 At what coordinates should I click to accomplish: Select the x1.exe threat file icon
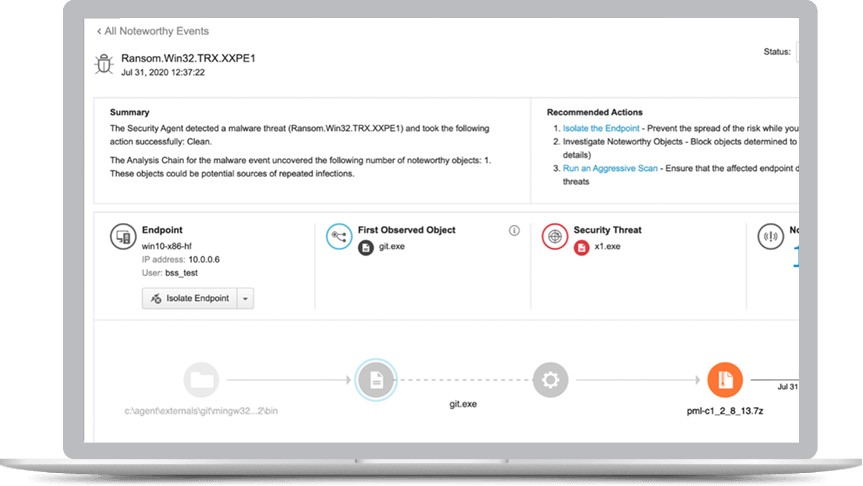(x=581, y=247)
